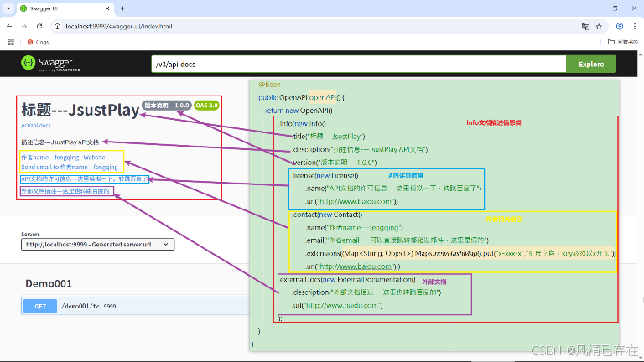Click the green Explore button
Viewport: 644px width, 362px height.
tap(591, 64)
